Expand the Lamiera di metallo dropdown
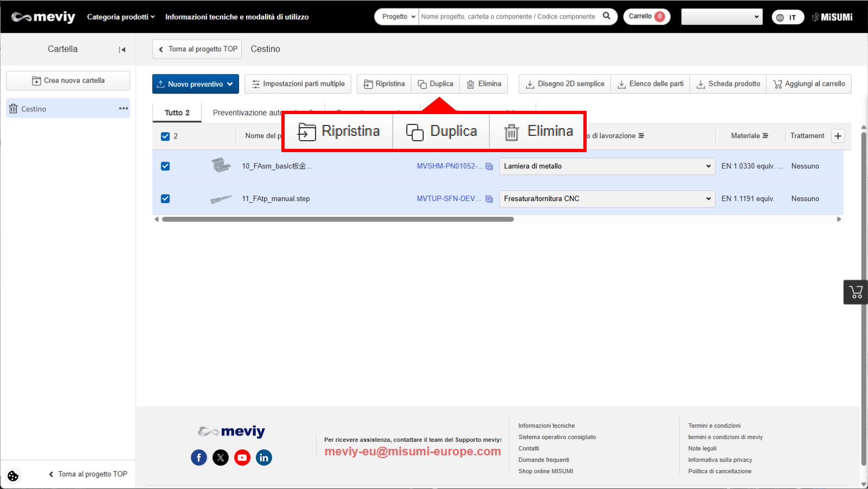This screenshot has width=868, height=489. (x=607, y=166)
